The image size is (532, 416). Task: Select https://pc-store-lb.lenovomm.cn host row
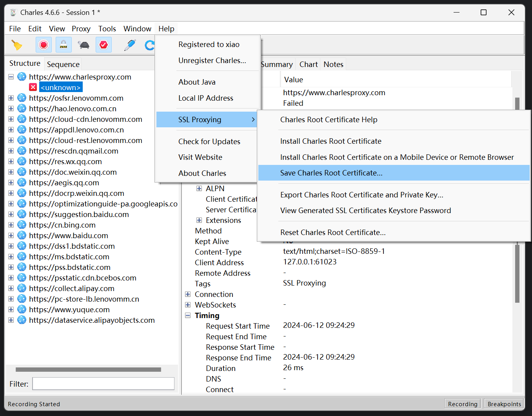(84, 299)
